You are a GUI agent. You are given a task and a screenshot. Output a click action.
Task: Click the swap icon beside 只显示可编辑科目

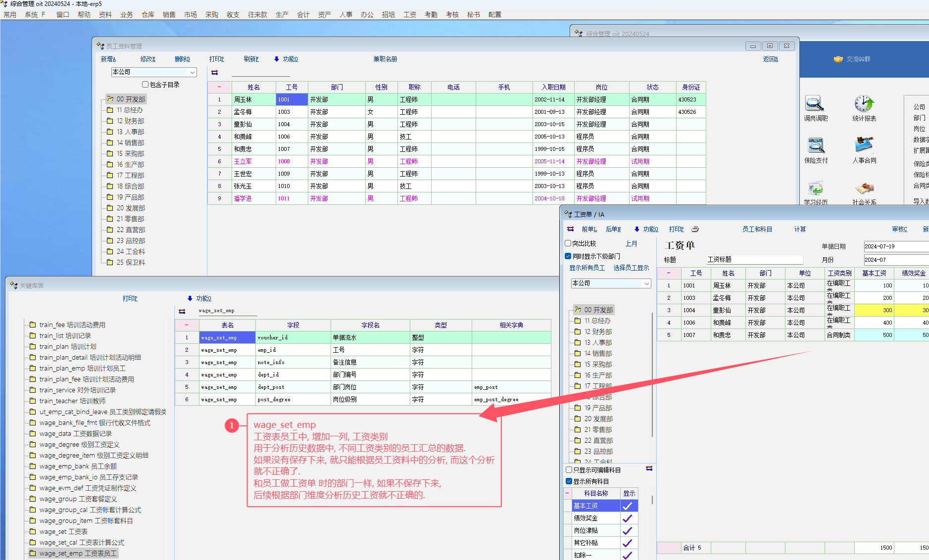pyautogui.click(x=649, y=468)
